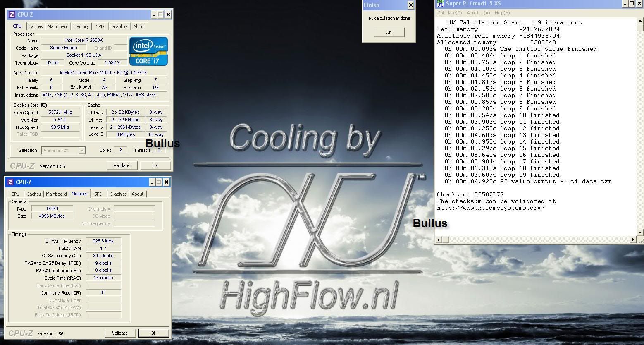Click the Bus Speed value 99.5 MHz

pos(60,127)
